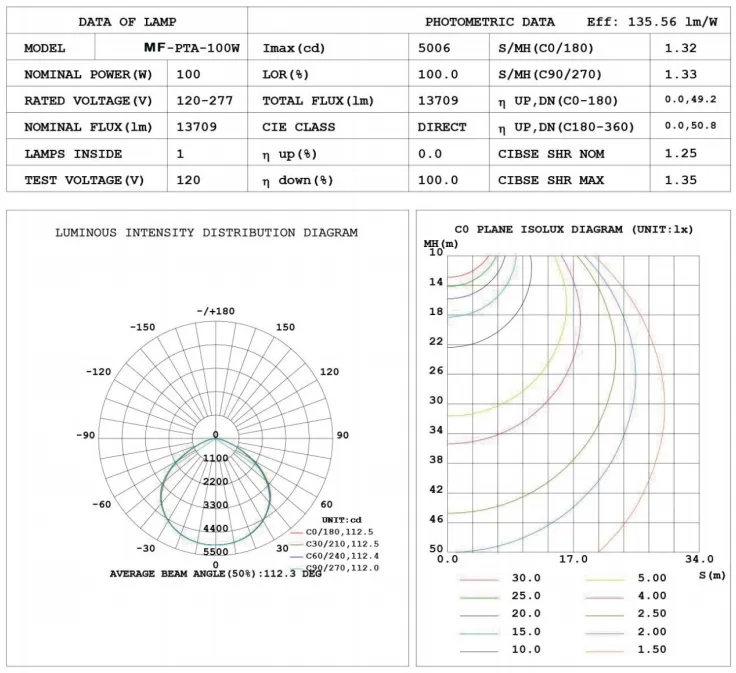Select the C90/270,112.0 legend entry
This screenshot has width=736, height=673.
[x=335, y=568]
